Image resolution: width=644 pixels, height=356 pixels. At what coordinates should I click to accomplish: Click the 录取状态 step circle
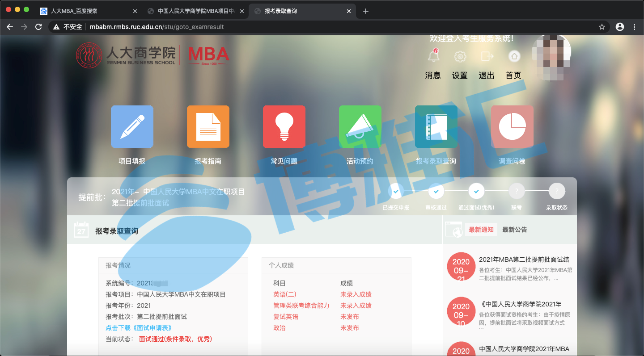(557, 191)
